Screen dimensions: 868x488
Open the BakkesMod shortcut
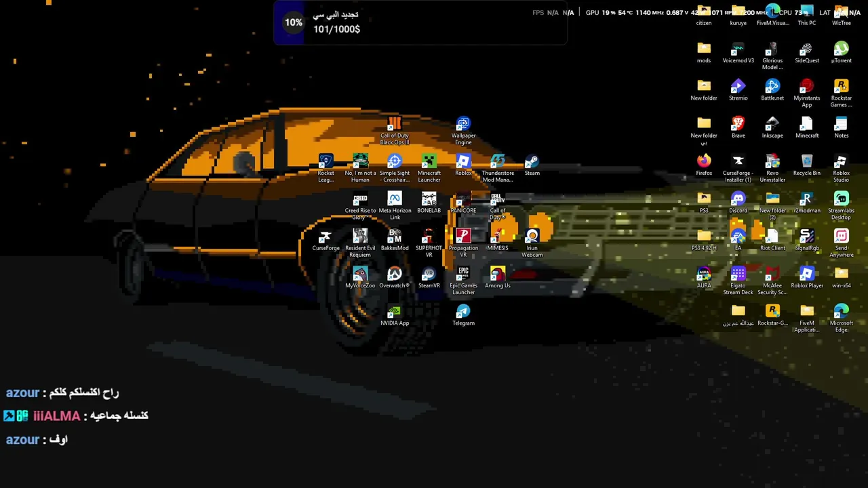click(x=395, y=240)
